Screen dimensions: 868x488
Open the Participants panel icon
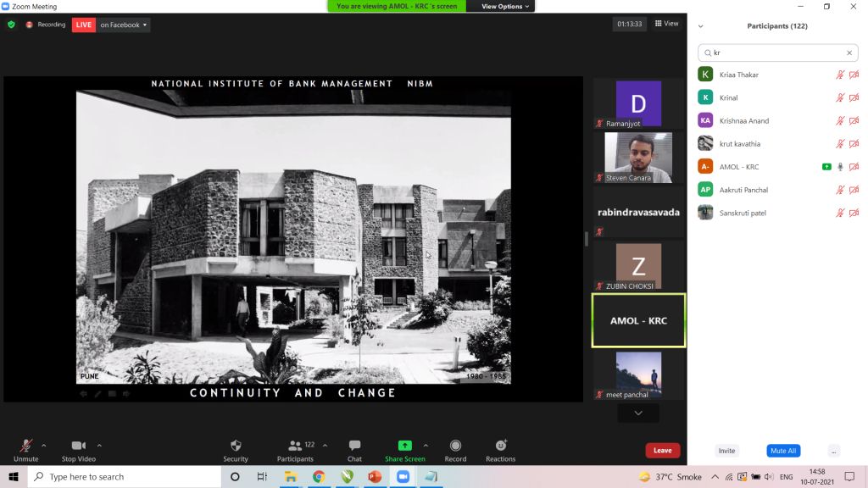tap(295, 446)
